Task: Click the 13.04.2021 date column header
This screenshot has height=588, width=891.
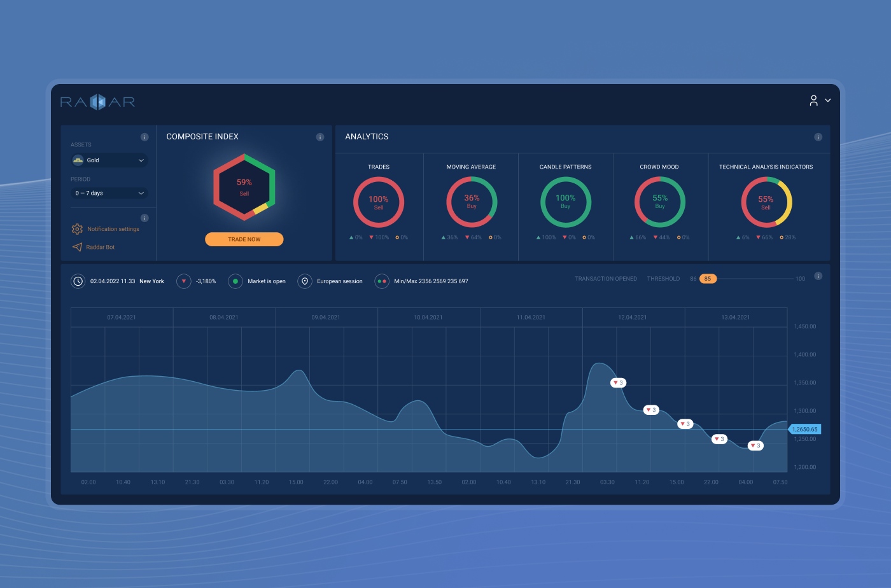Action: 736,318
